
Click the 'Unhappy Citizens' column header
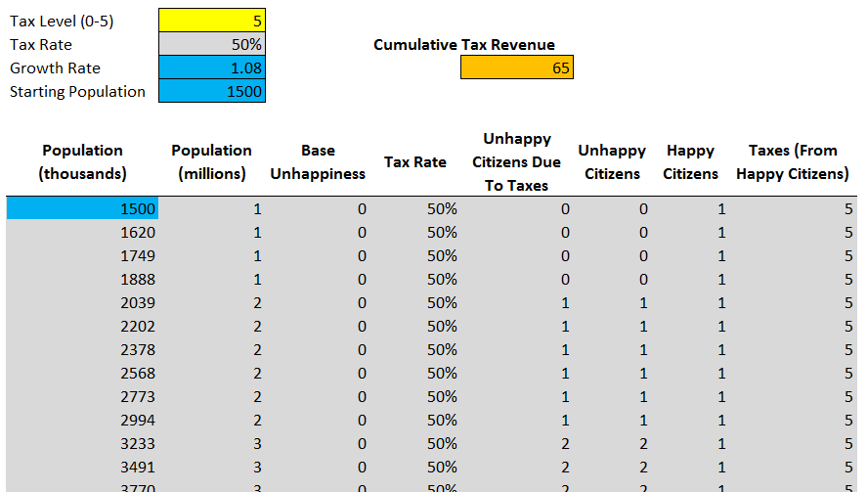click(x=612, y=161)
